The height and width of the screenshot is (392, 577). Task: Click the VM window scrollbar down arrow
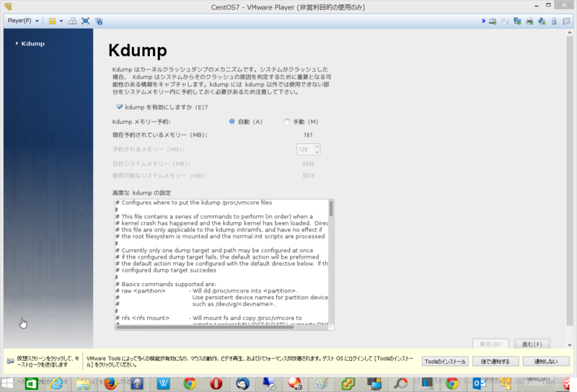570,345
